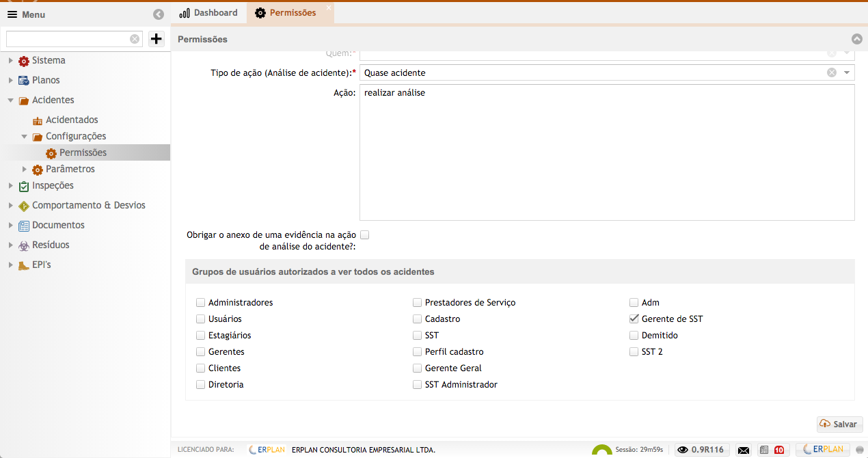This screenshot has width=868, height=458.
Task: Click the ERPLAN logo button in status bar
Action: click(x=823, y=449)
